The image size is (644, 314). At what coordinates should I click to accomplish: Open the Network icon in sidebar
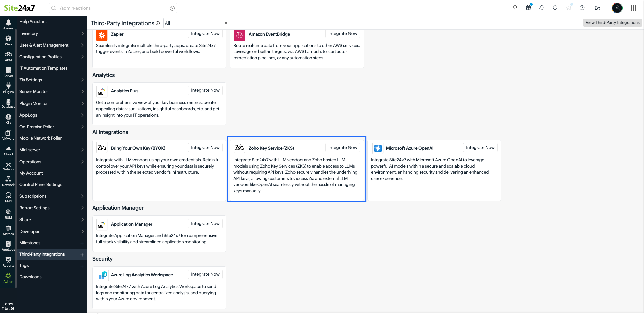click(8, 181)
